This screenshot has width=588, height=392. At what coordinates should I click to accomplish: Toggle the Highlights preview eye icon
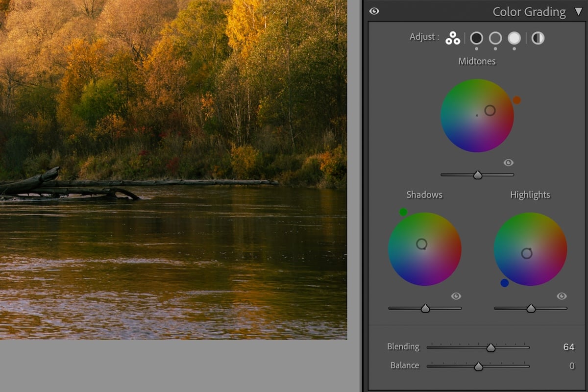click(562, 296)
